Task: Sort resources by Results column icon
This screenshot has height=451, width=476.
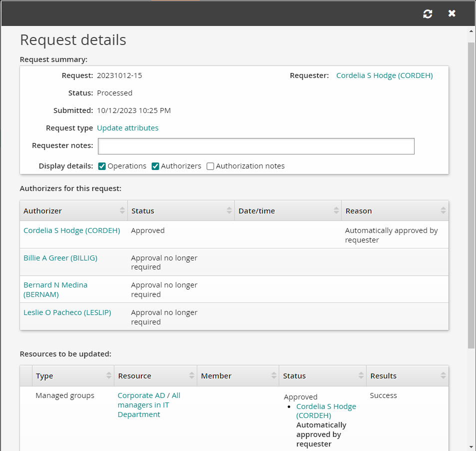Action: pos(443,376)
